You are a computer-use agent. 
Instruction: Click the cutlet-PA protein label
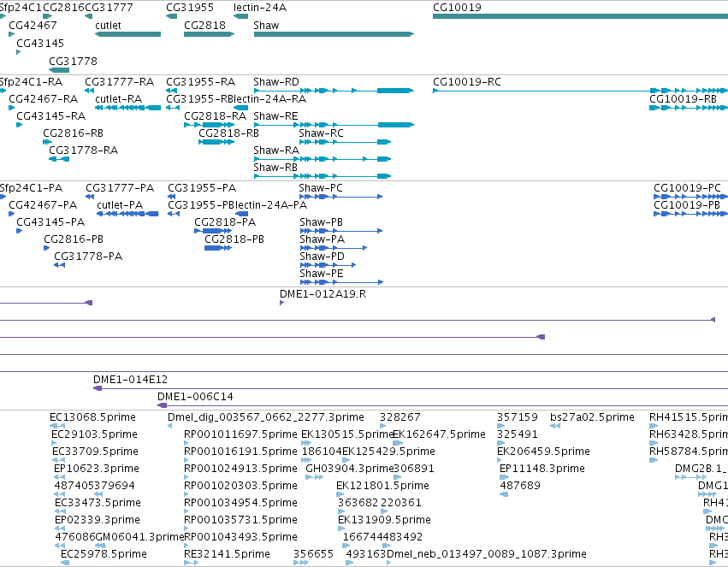120,205
